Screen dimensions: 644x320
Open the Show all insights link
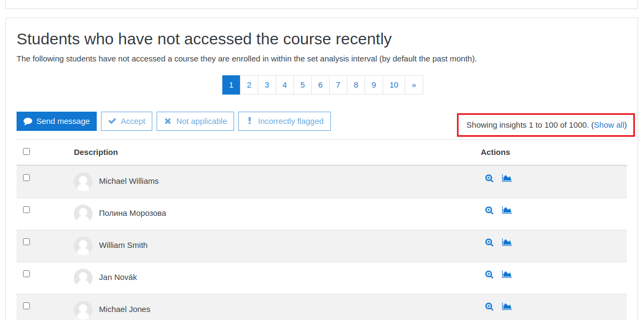click(609, 125)
